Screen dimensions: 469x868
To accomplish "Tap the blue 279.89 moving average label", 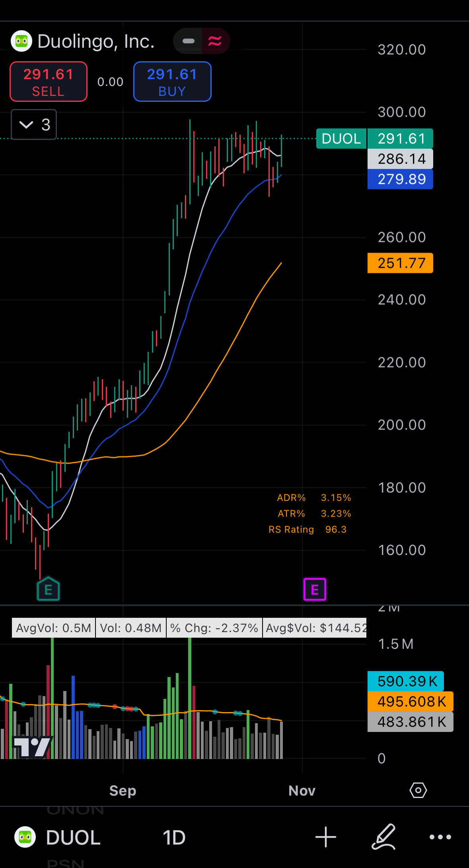I will pos(400,179).
